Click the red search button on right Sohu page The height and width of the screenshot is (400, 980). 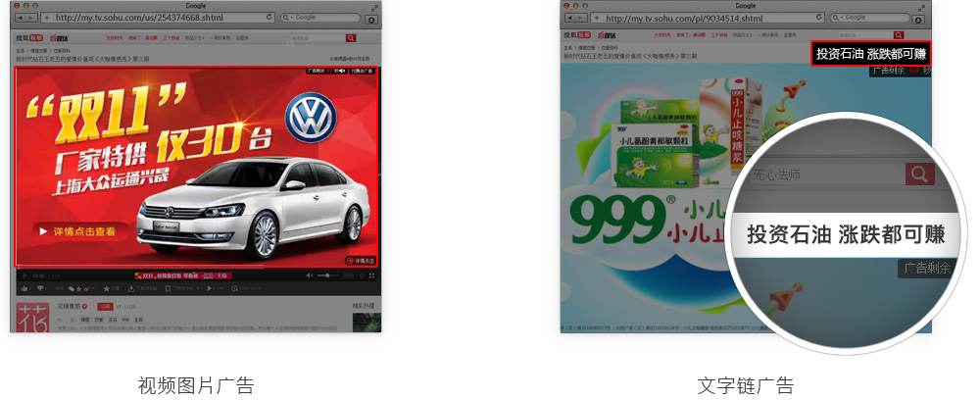(899, 35)
